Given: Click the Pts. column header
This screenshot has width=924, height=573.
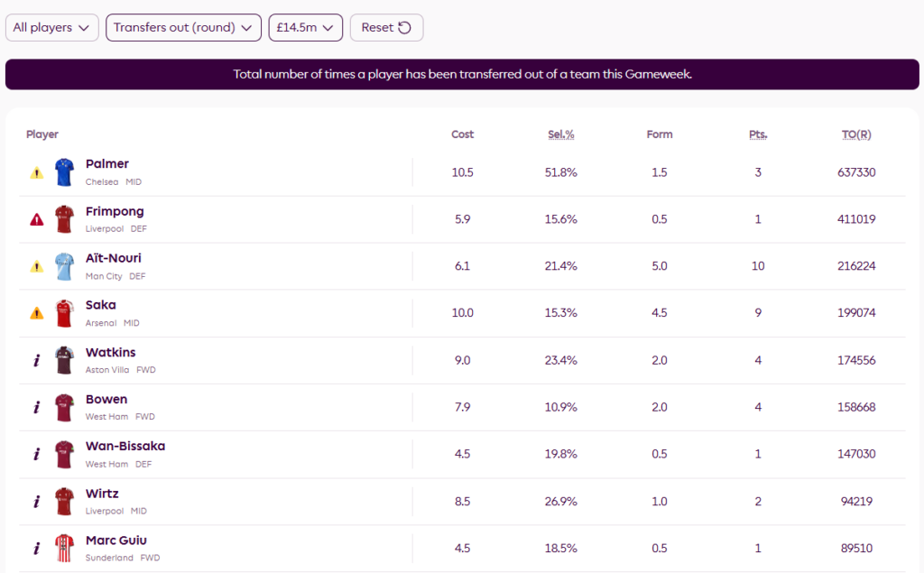Looking at the screenshot, I should (x=757, y=134).
